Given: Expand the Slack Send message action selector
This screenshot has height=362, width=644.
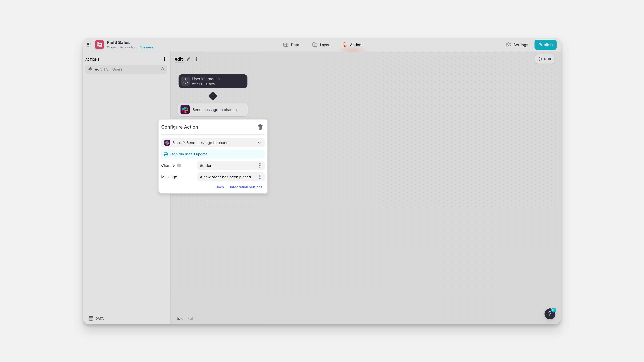Looking at the screenshot, I should 259,143.
